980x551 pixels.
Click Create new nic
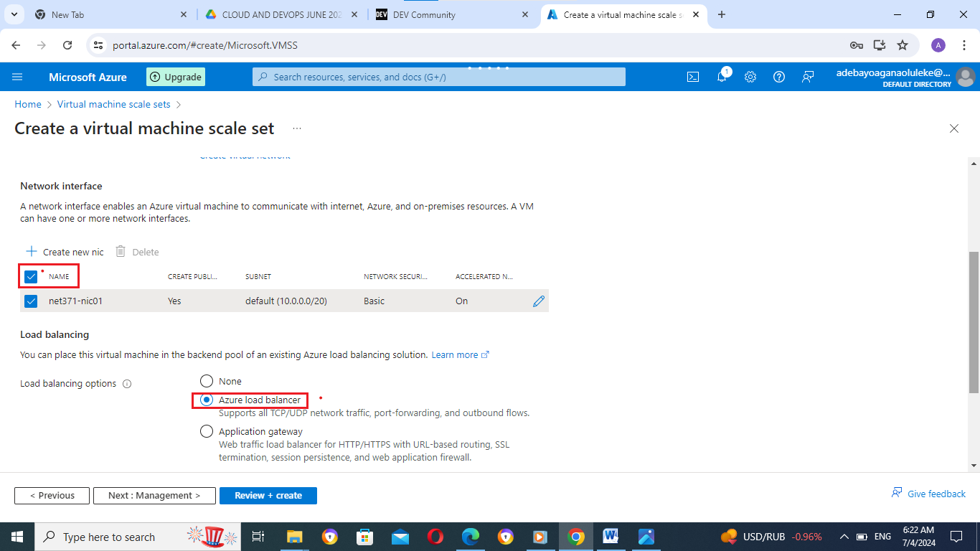pos(65,252)
